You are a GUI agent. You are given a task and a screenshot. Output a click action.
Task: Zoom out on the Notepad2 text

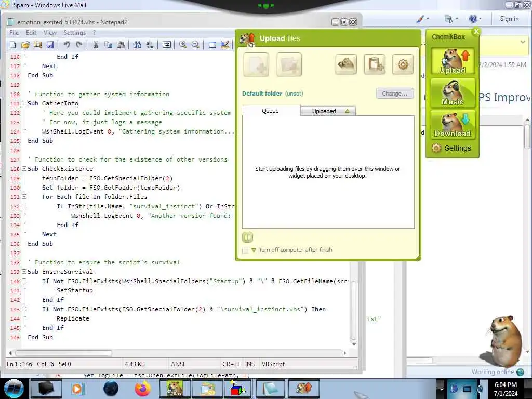click(x=195, y=45)
